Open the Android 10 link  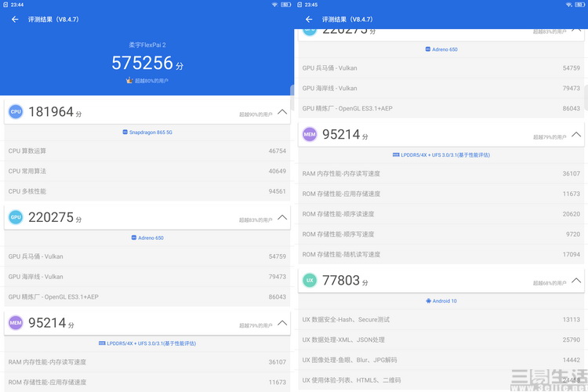click(x=441, y=301)
